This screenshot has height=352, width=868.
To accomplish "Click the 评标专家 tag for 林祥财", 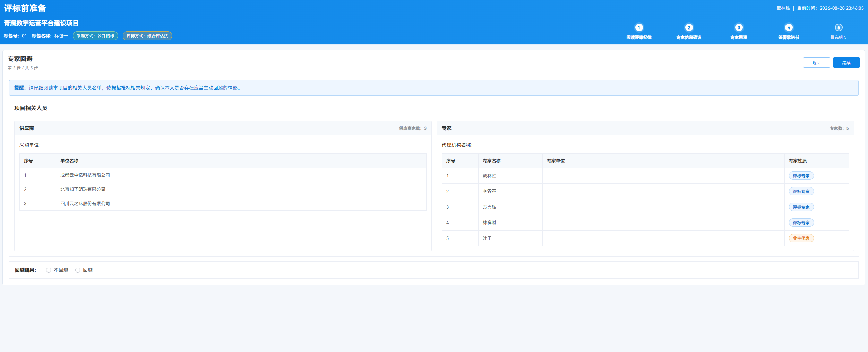I will point(801,223).
